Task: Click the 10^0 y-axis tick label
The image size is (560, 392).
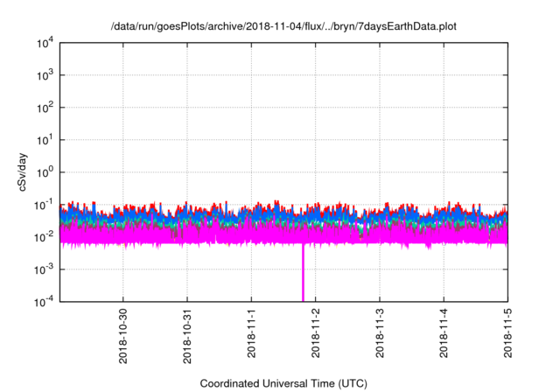Action: (x=45, y=172)
